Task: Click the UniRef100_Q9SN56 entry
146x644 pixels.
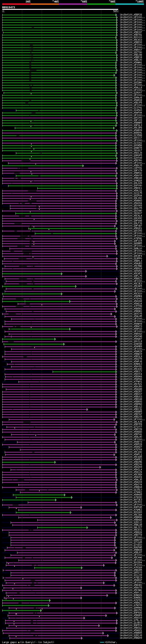Action: pyautogui.click(x=131, y=146)
